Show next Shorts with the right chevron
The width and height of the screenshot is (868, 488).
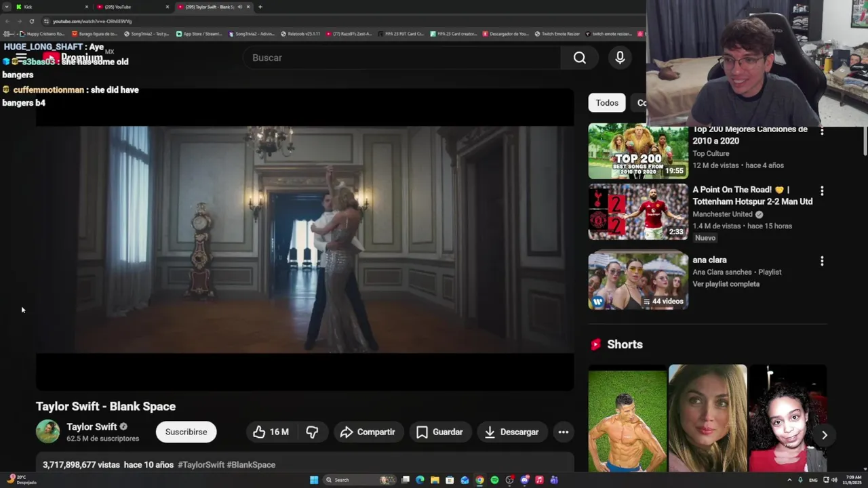click(824, 435)
